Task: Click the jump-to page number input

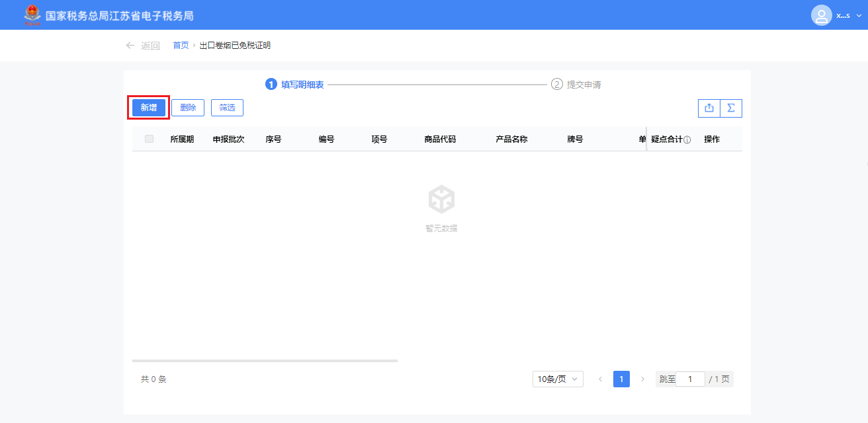Action: 690,379
